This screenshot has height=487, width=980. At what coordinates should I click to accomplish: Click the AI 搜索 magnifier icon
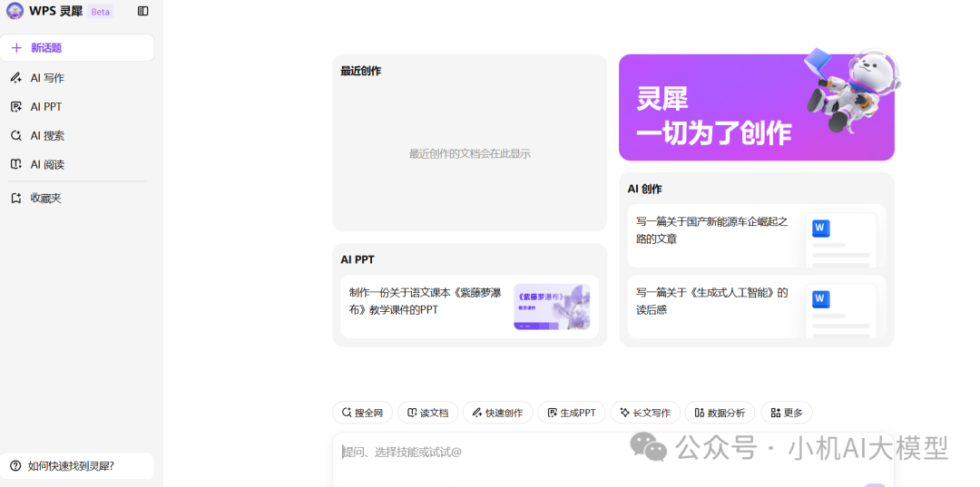pyautogui.click(x=17, y=135)
